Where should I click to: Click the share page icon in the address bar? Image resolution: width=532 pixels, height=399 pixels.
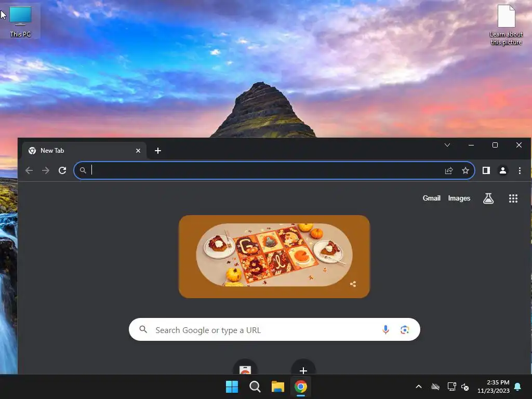449,170
